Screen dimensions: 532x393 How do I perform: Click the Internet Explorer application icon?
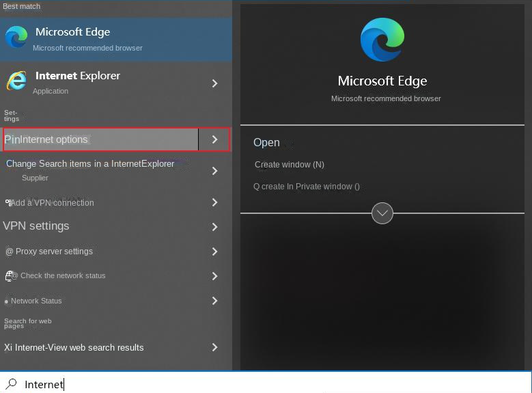pos(16,81)
